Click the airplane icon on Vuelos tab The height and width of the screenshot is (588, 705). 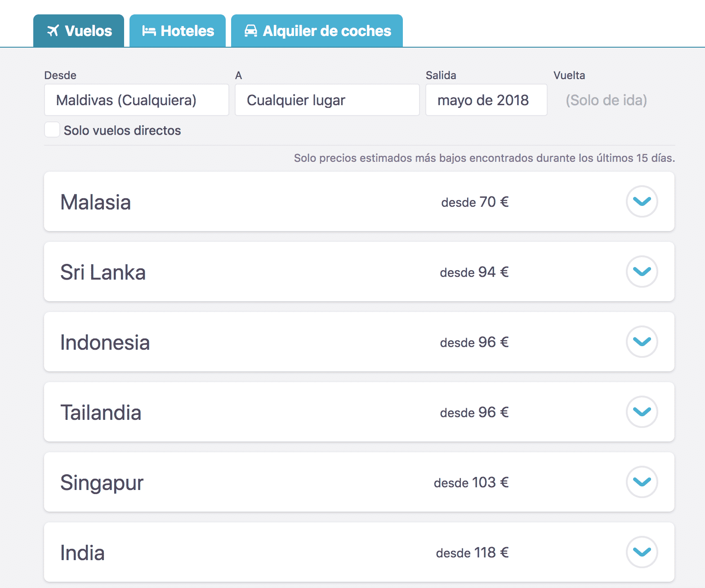(53, 31)
